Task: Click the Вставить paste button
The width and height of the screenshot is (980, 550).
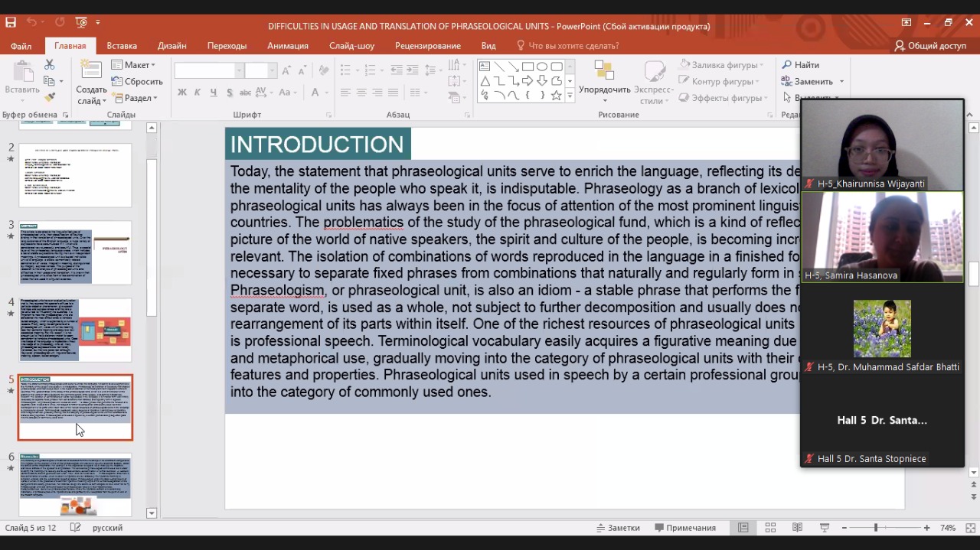Action: point(22,81)
